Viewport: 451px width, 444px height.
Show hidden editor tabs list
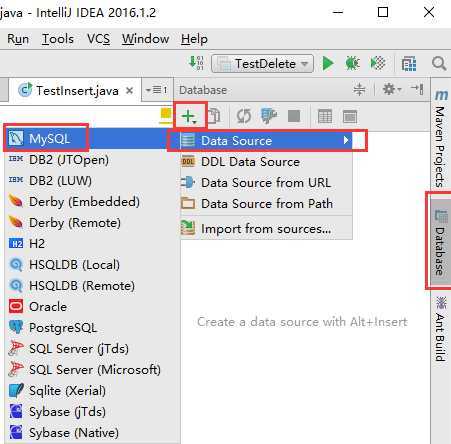coord(156,90)
